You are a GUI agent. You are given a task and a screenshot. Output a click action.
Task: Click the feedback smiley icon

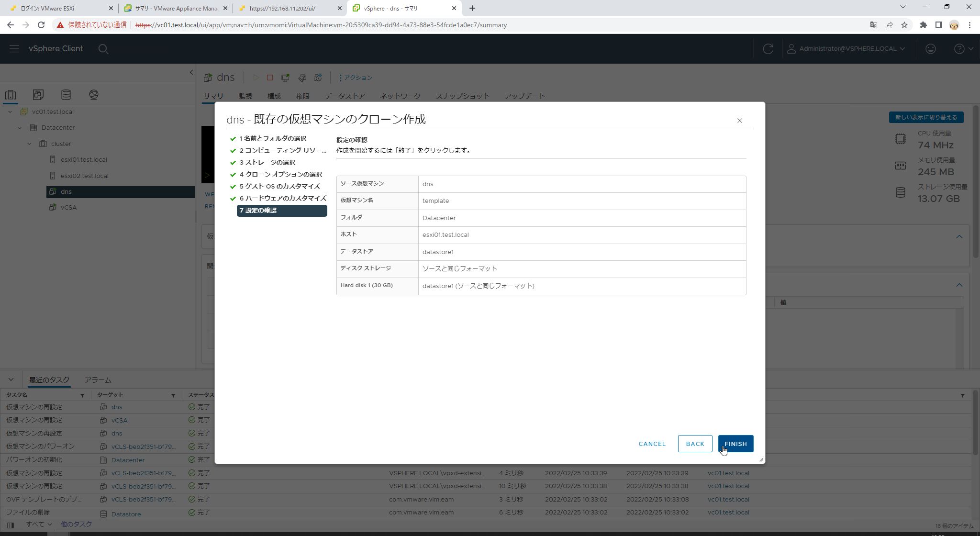pos(930,49)
